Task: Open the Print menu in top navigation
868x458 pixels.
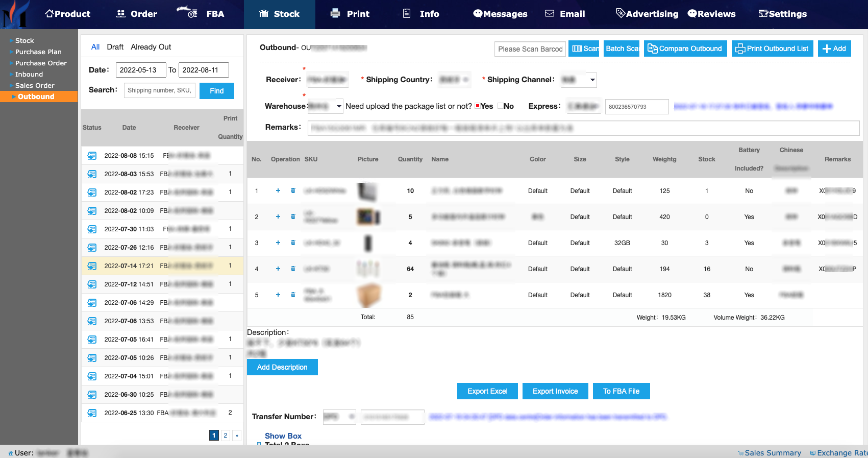Action: coord(350,14)
